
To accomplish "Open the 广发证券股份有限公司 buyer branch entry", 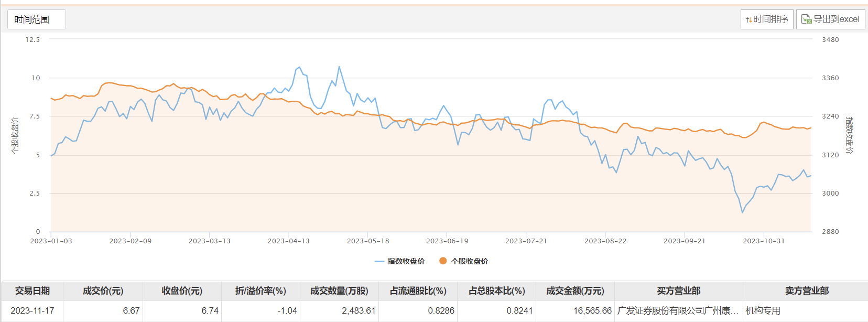I will tap(677, 310).
